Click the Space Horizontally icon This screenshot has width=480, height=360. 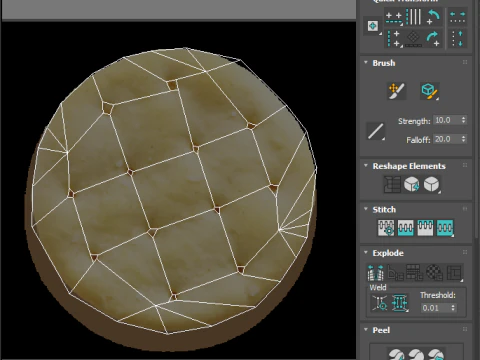pos(457,17)
